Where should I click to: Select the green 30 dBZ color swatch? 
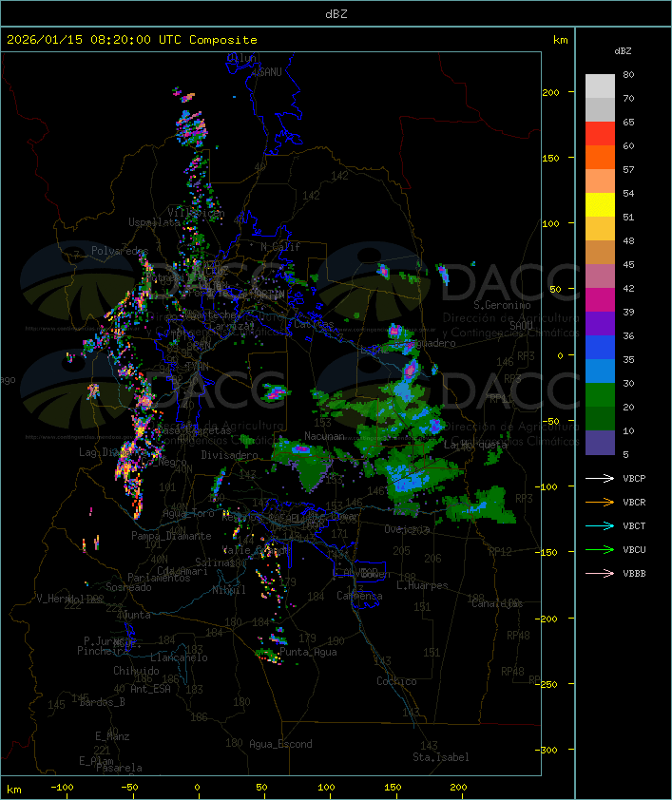600,395
